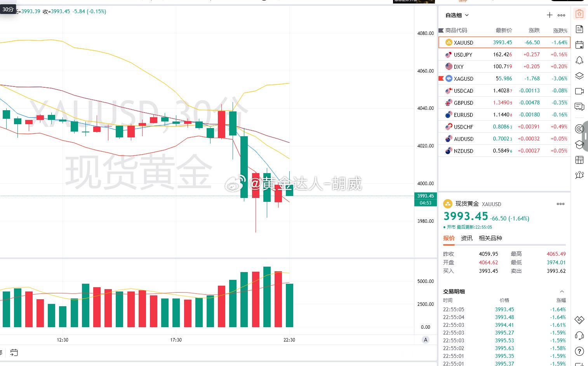Viewport: 588px width, 366px height.
Task: Switch to the 相关品种 tab
Action: click(x=490, y=238)
